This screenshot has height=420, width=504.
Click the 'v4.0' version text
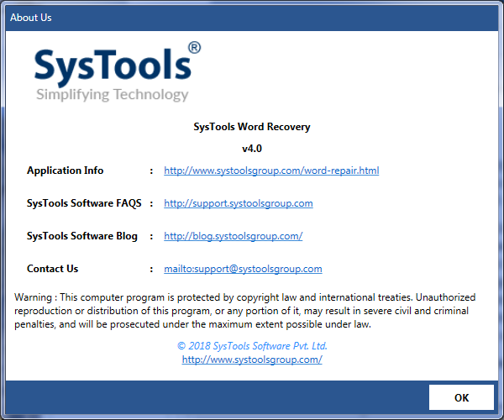point(252,149)
